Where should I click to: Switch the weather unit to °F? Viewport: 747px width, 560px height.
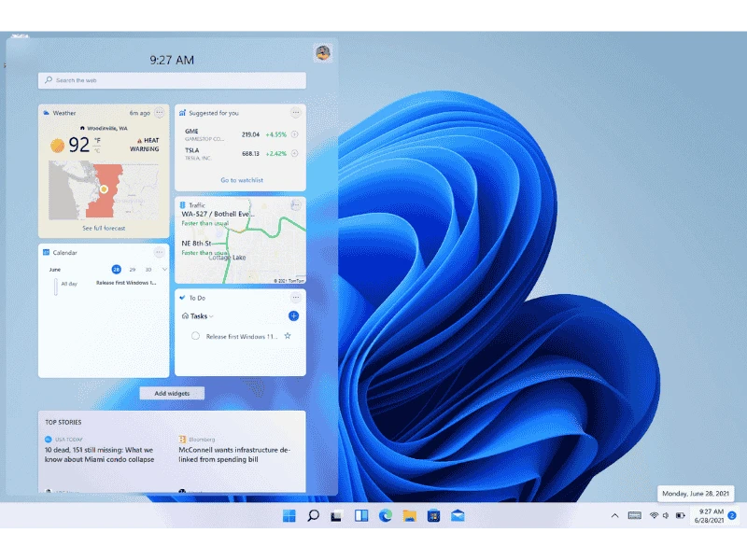click(97, 140)
